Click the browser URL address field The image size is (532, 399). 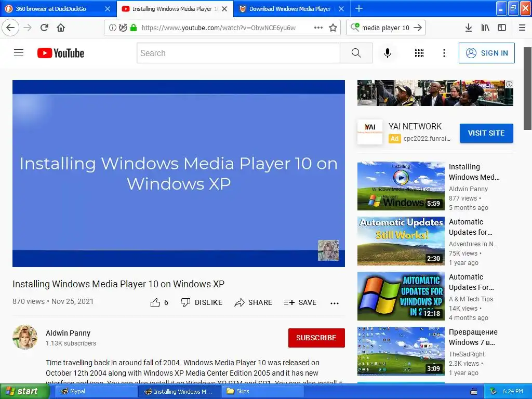219,28
